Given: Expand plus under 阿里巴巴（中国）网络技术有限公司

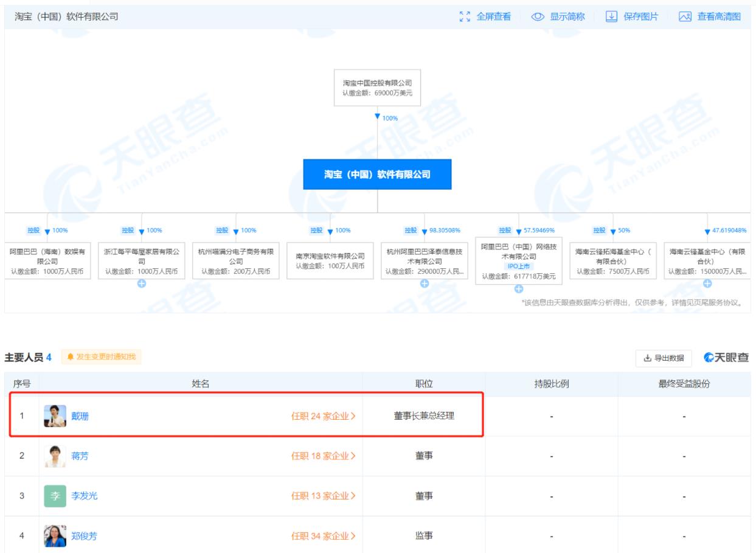Looking at the screenshot, I should 519,290.
